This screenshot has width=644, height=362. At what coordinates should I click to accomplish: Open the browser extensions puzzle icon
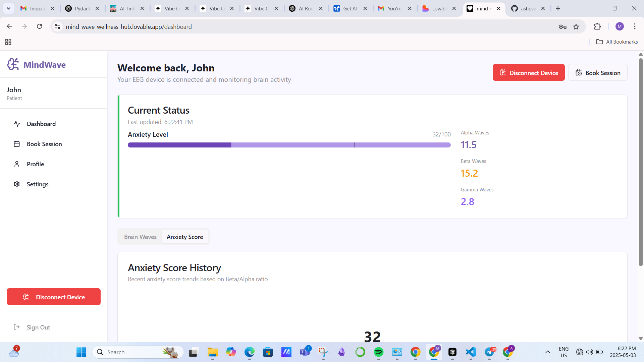pos(597,27)
